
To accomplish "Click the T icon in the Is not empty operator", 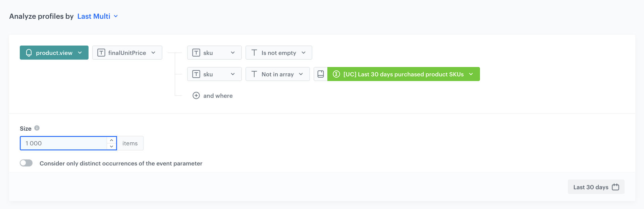I will [254, 53].
